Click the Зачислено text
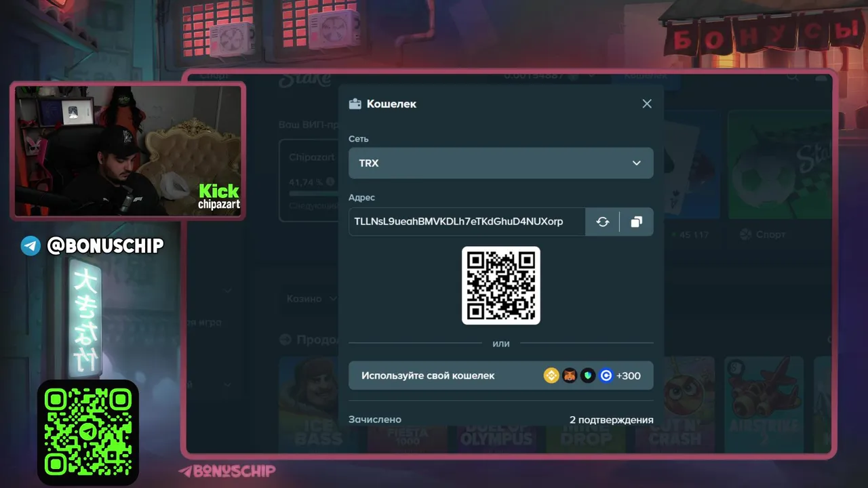The image size is (868, 488). [x=375, y=420]
